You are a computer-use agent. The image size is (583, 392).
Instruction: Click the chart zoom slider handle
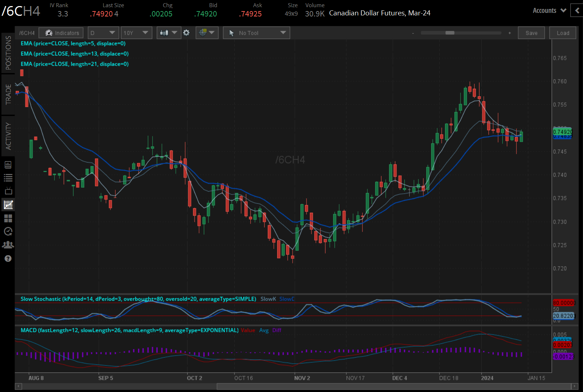[450, 33]
